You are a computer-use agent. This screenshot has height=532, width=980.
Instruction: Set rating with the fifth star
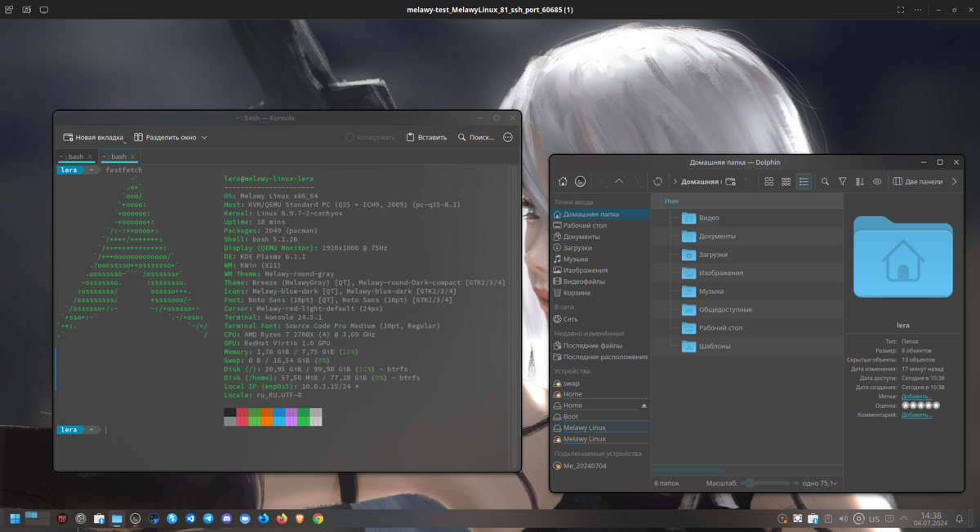pyautogui.click(x=936, y=406)
